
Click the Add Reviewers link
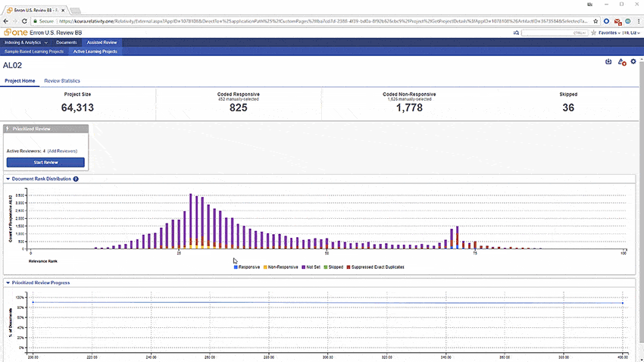63,151
